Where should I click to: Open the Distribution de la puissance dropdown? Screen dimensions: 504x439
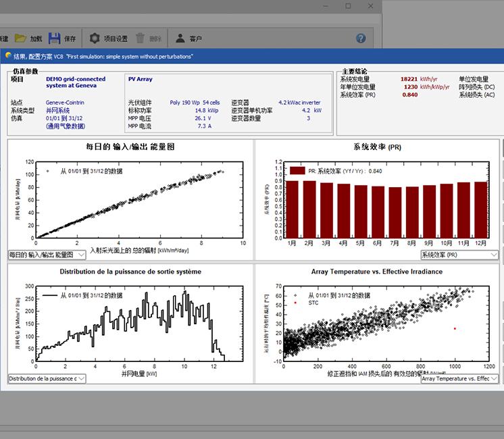click(47, 379)
